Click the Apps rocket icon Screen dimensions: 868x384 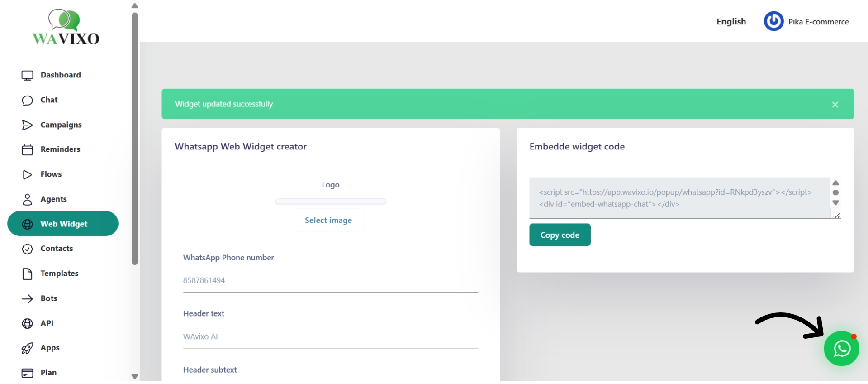28,348
